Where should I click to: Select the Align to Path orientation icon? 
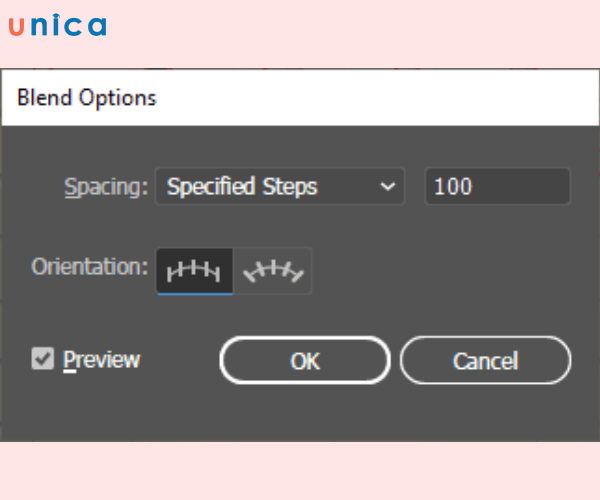(273, 270)
